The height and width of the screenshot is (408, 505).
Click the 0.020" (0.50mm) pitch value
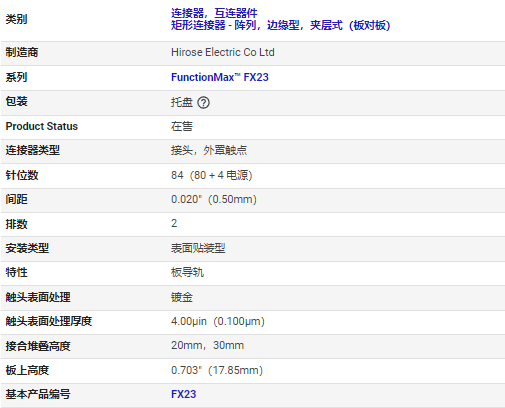[214, 199]
